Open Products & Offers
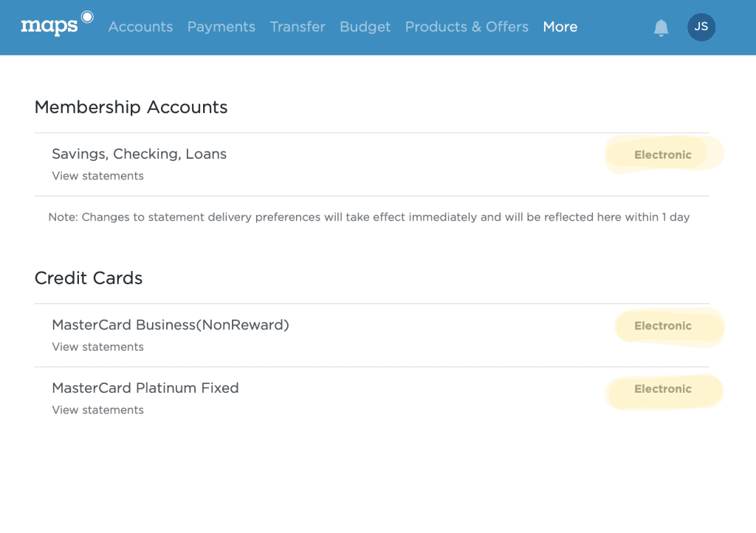Screen dimensions: 756x533 pyautogui.click(x=467, y=27)
